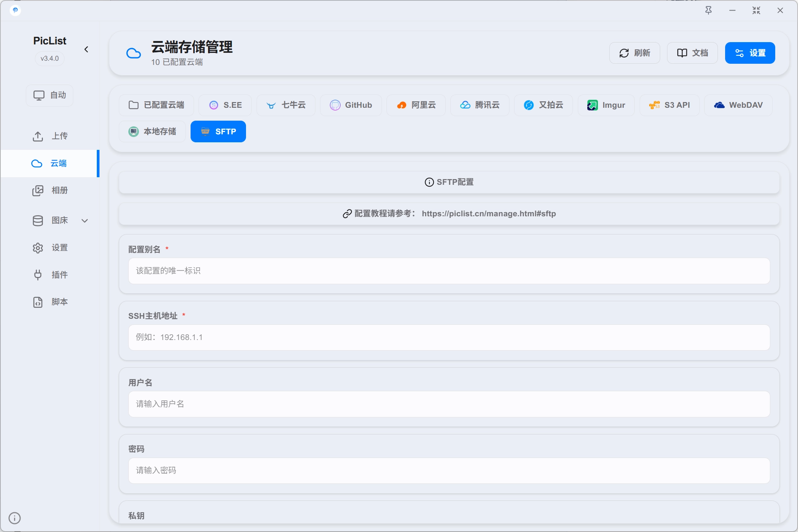Select the S3 API storage tab
The image size is (798, 532).
coord(670,105)
